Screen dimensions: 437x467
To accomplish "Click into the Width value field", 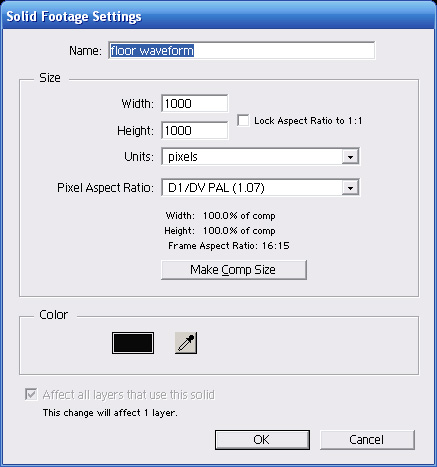I will pos(195,103).
